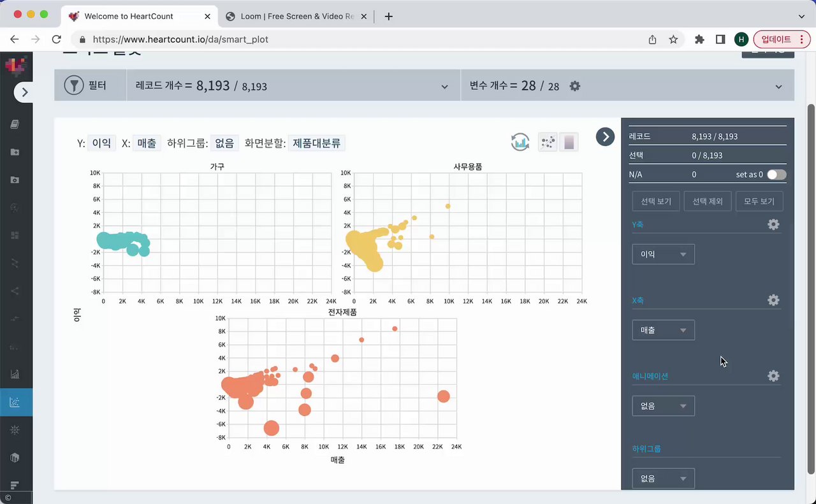Open the Y축 이익 dropdown
This screenshot has height=504, width=816.
click(x=663, y=254)
